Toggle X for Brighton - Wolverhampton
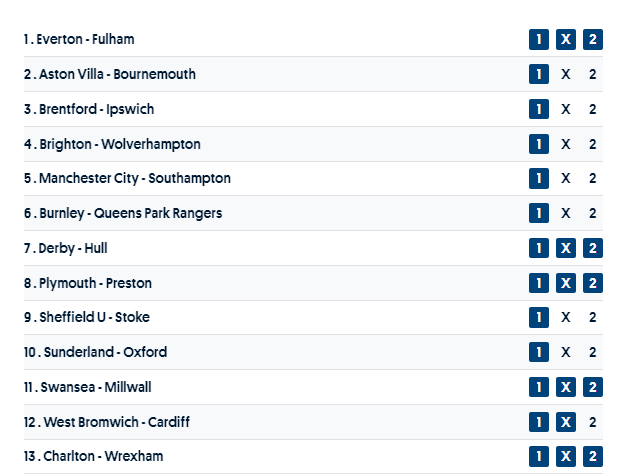633x476 pixels. (566, 144)
